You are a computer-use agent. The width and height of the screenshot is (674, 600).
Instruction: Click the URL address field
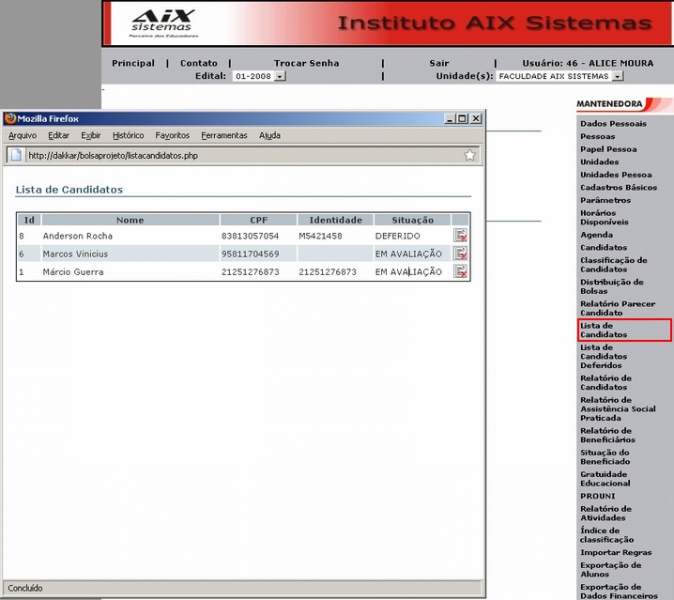coord(240,155)
